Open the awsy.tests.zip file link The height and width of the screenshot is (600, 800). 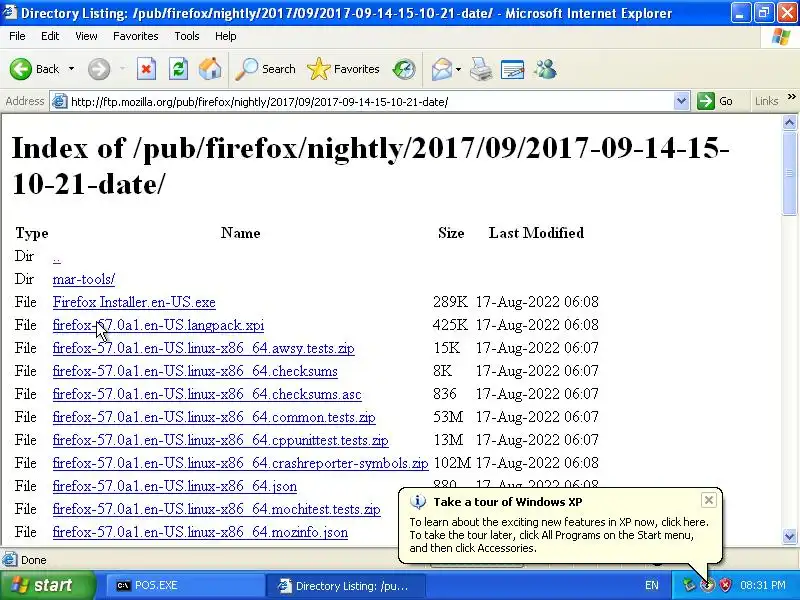pyautogui.click(x=204, y=348)
